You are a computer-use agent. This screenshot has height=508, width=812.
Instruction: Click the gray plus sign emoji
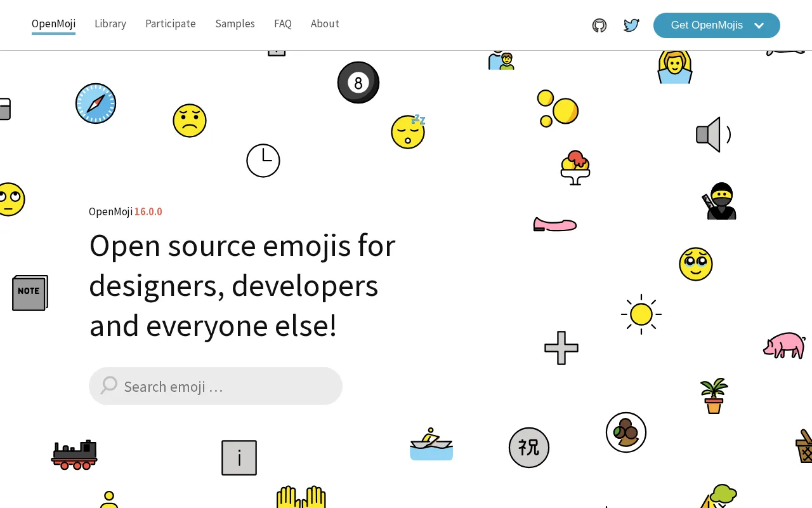click(561, 348)
